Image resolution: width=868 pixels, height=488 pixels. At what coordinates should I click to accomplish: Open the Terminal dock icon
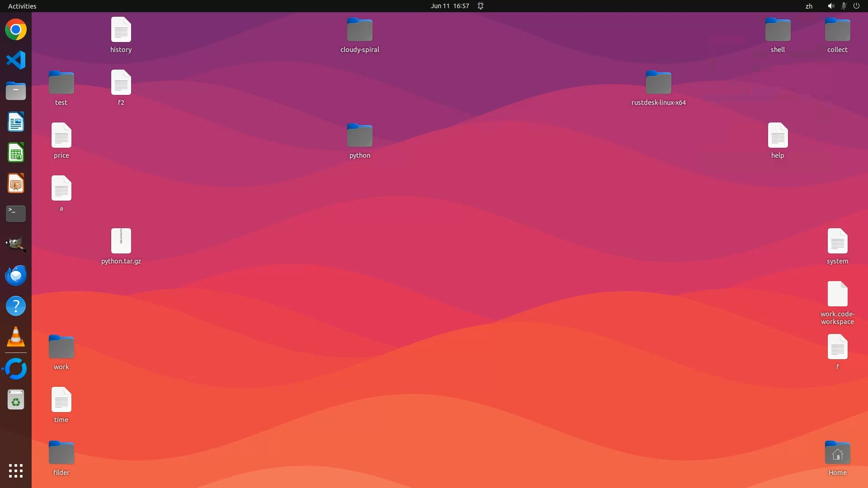click(x=16, y=214)
